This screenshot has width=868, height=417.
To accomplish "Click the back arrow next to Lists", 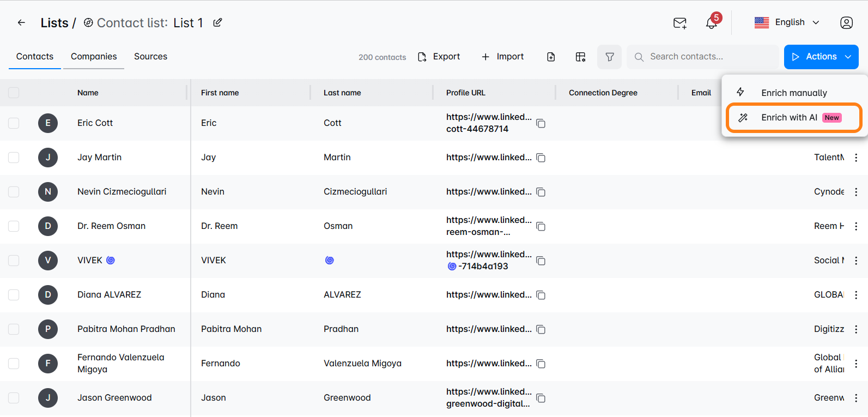I will [21, 22].
